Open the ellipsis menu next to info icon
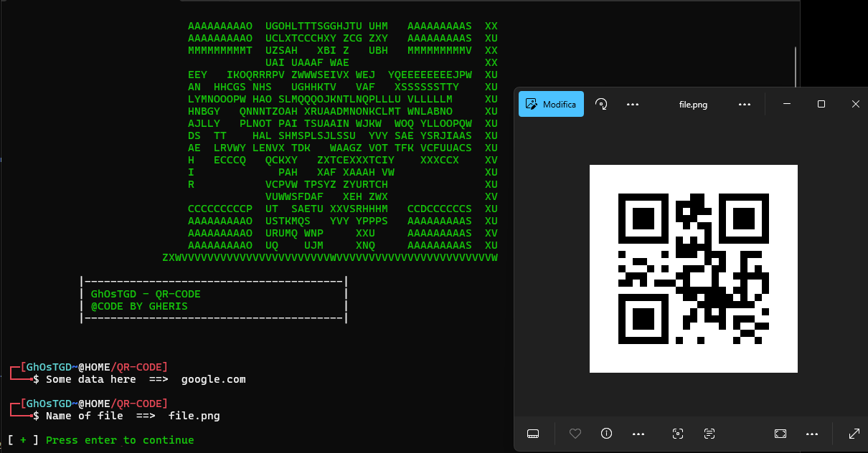Viewport: 868px width, 453px height. tap(638, 434)
